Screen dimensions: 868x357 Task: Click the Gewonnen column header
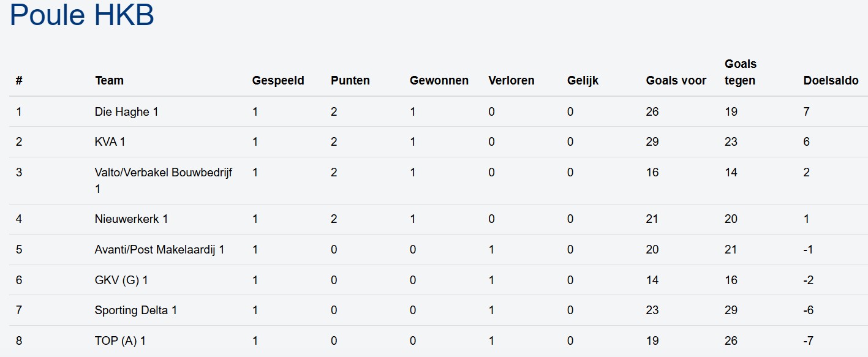click(x=439, y=80)
